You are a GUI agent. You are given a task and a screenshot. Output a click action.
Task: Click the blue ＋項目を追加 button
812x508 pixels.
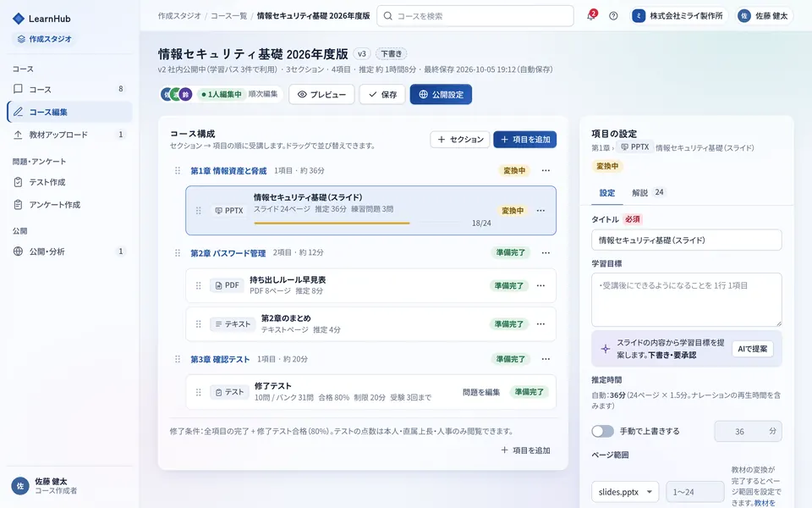(x=524, y=140)
